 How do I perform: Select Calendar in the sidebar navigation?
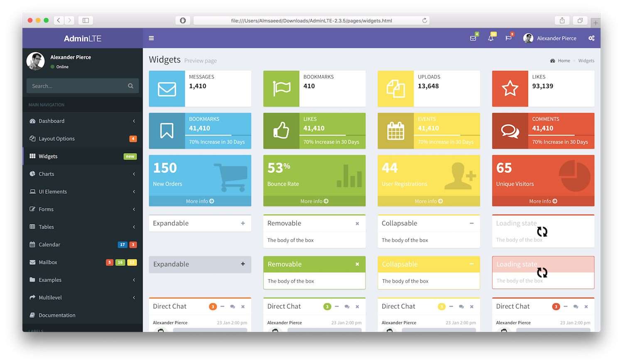click(49, 244)
